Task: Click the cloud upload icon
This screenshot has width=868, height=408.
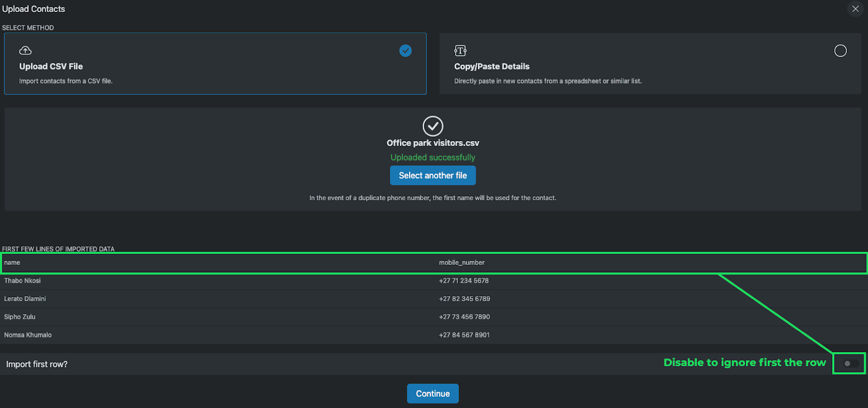Action: tap(25, 50)
